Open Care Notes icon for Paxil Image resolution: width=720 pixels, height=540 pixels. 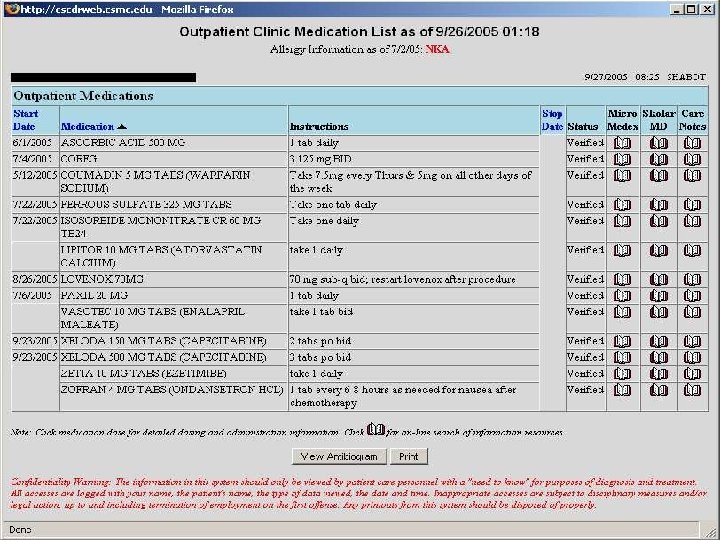(x=692, y=295)
